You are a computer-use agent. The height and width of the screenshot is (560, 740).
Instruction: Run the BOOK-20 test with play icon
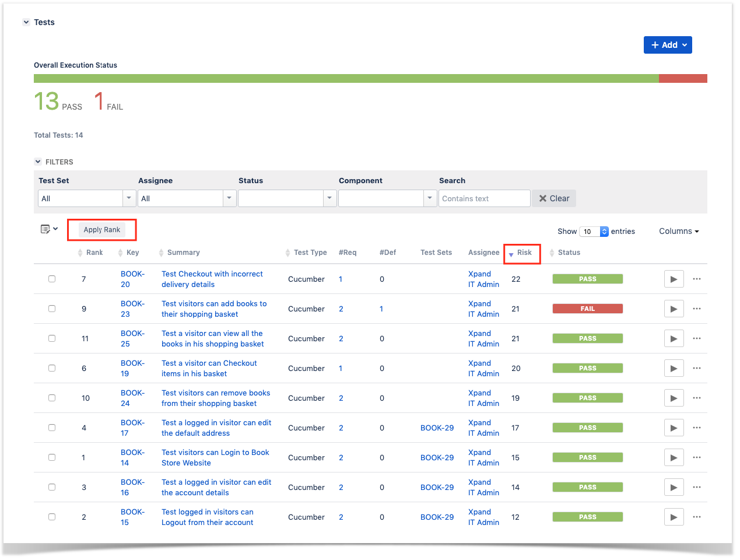674,279
